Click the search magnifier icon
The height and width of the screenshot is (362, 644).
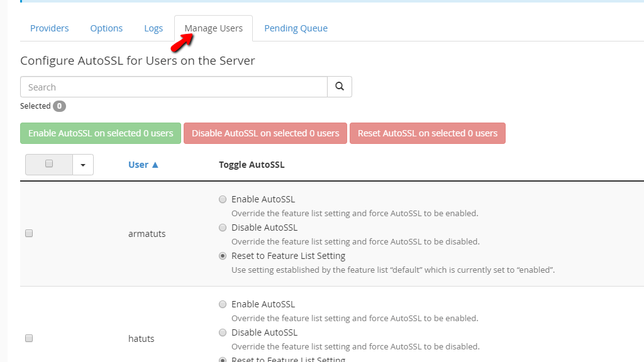click(x=339, y=86)
